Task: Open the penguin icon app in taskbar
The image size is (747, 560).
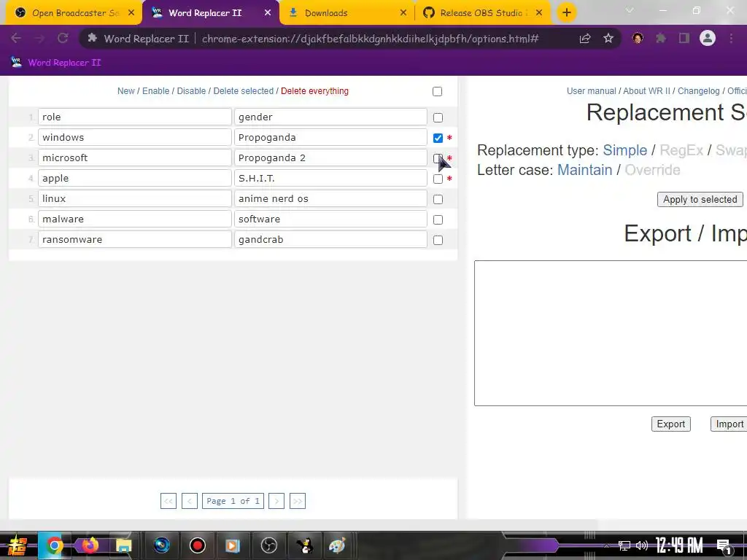Action: coord(304,545)
